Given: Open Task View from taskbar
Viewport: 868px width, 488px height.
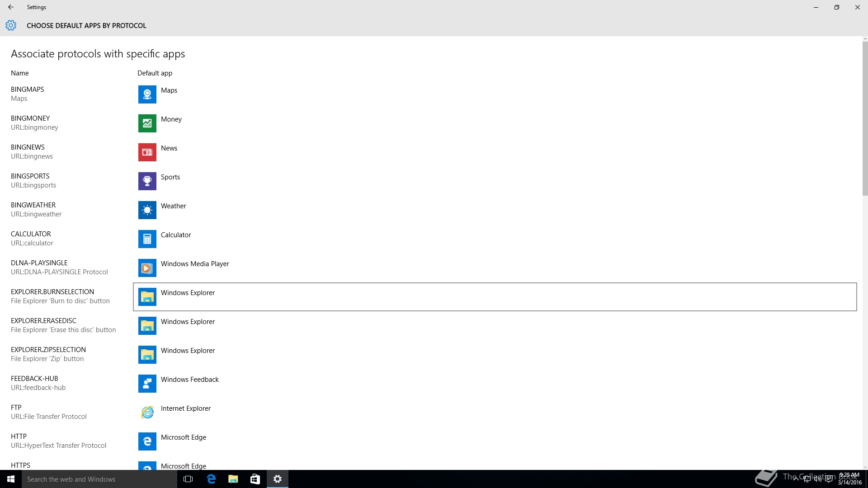Looking at the screenshot, I should point(188,479).
